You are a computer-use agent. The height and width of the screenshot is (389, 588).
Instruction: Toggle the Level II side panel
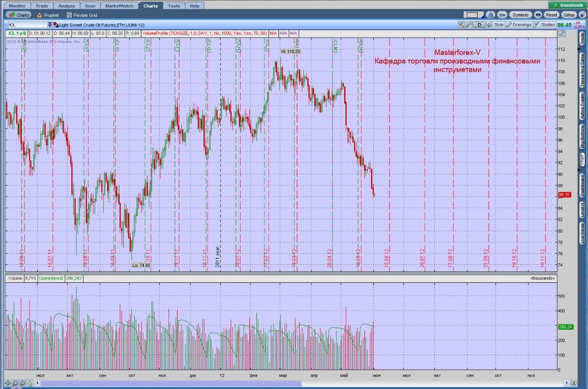[581, 209]
